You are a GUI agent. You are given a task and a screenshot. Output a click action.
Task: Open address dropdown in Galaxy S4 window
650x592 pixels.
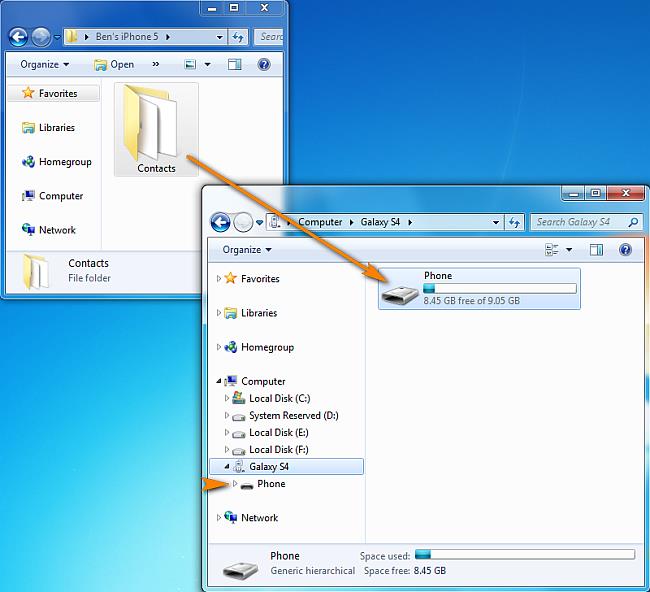(x=496, y=222)
